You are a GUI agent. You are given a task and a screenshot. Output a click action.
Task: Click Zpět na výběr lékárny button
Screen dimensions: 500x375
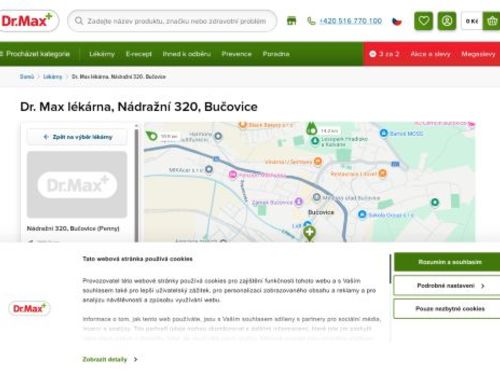(x=77, y=137)
